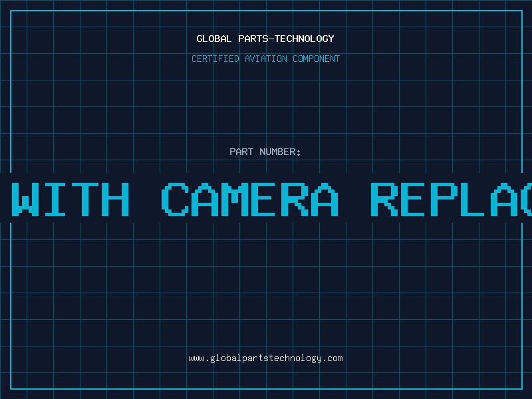Click the word WITH in the banner
Viewport: 532px width, 399px height.
point(70,199)
